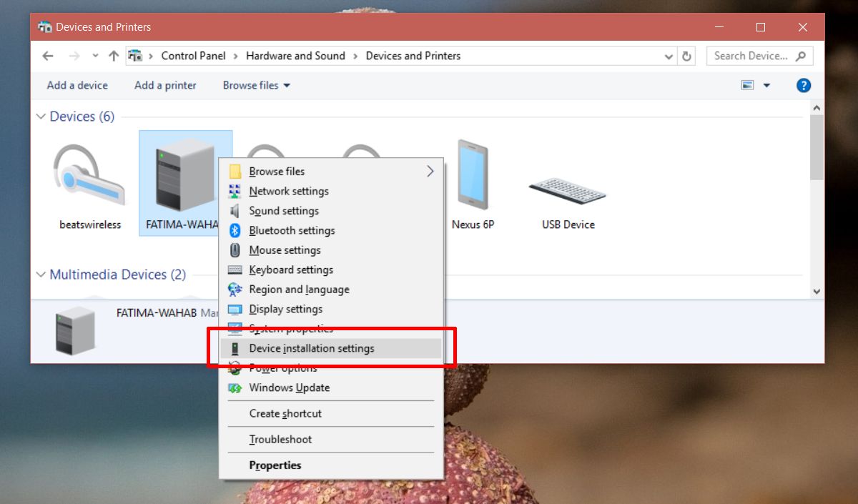Click the Forward navigation arrow
The width and height of the screenshot is (858, 504).
(74, 56)
